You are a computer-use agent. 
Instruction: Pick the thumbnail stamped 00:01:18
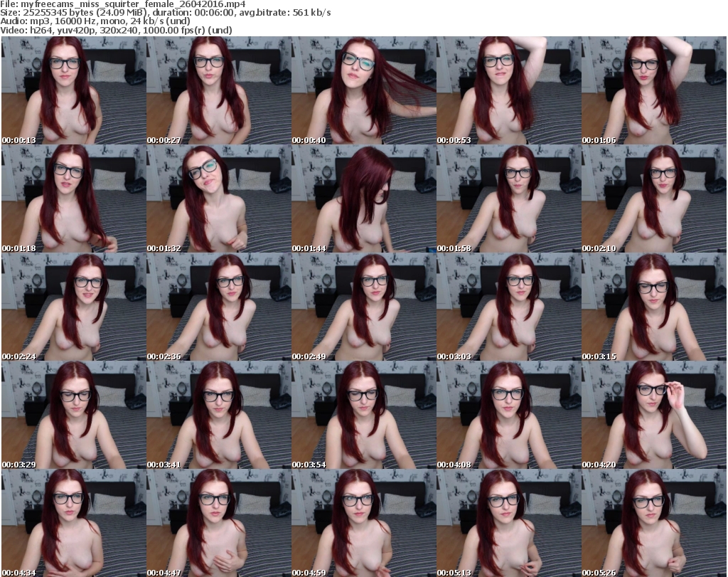tap(74, 198)
